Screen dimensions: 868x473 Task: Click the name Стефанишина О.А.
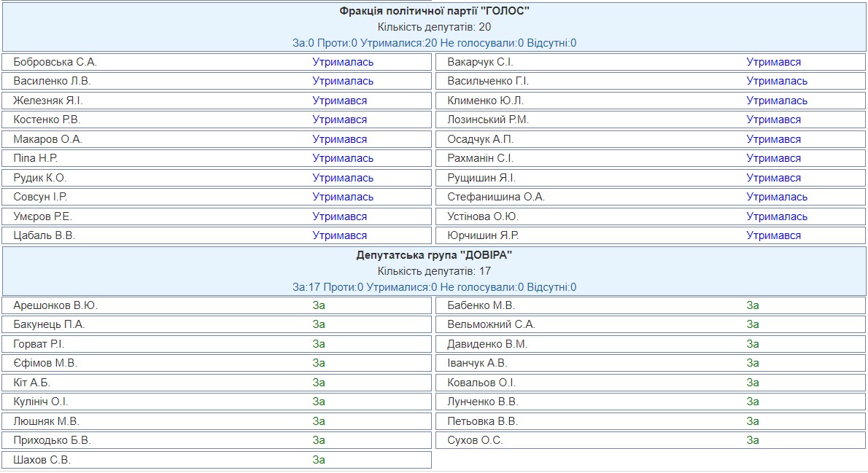point(496,197)
